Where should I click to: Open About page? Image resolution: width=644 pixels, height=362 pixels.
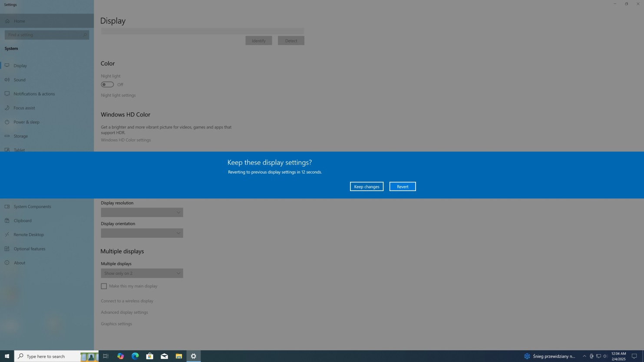47,263
